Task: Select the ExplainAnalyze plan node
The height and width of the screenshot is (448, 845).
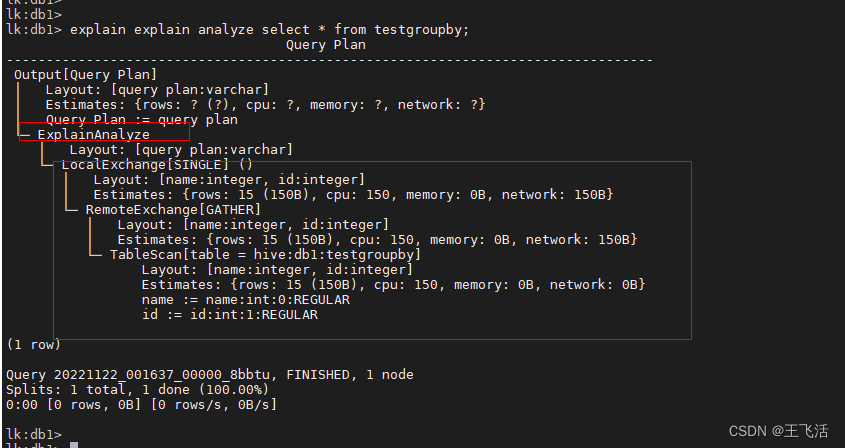Action: tap(93, 134)
